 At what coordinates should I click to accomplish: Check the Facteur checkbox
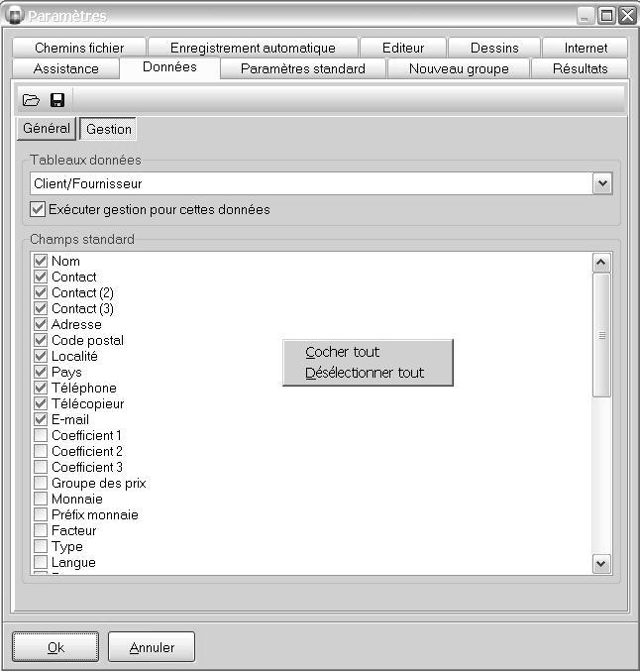click(x=41, y=530)
